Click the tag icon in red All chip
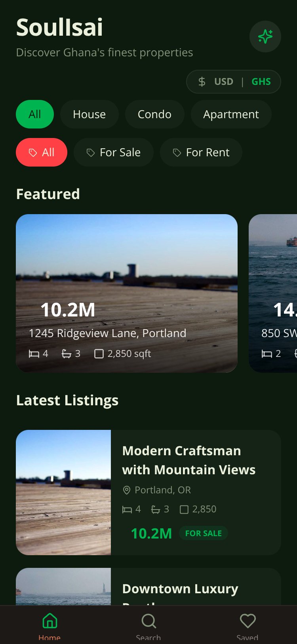Image resolution: width=297 pixels, height=644 pixels. coord(33,153)
